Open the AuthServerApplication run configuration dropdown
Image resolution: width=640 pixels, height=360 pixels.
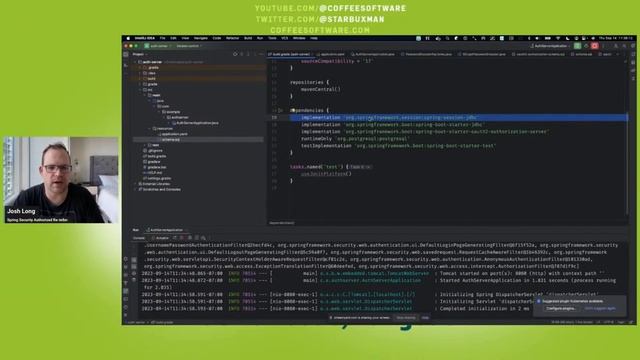pyautogui.click(x=550, y=46)
